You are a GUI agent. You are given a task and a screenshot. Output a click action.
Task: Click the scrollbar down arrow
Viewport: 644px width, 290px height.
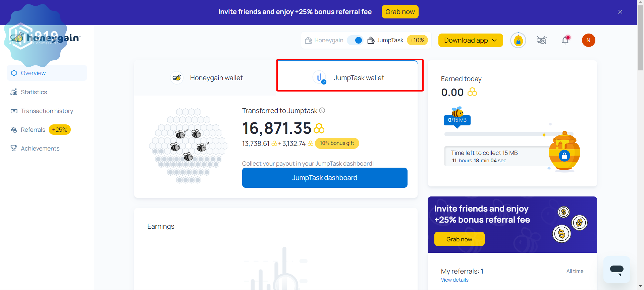tap(640, 287)
